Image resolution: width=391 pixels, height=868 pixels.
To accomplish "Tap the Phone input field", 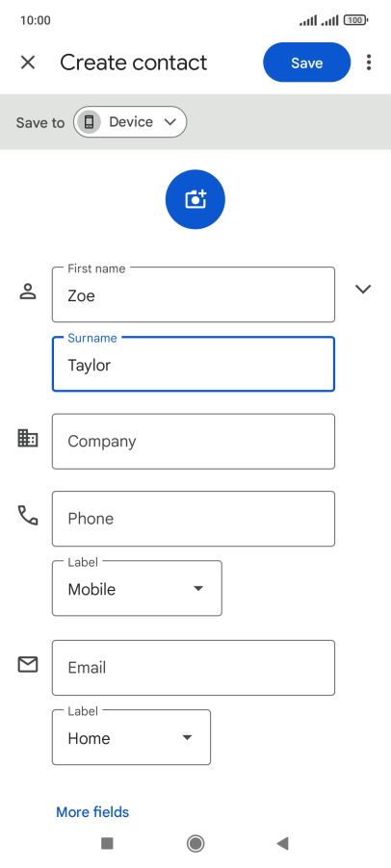I will (194, 519).
